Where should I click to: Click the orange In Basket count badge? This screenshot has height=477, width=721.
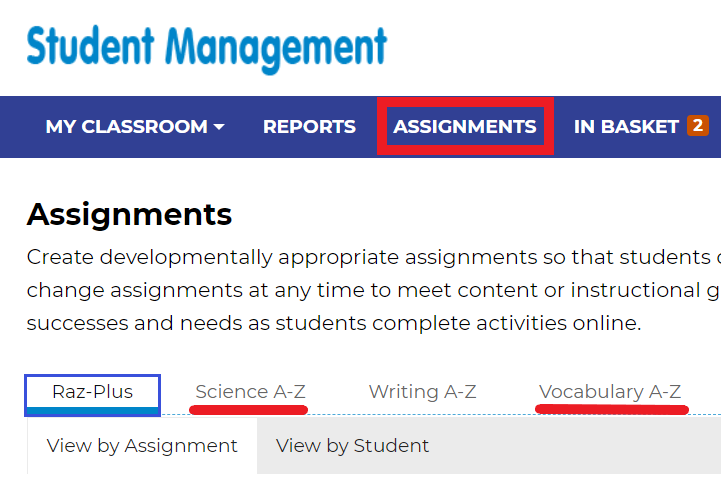click(697, 126)
